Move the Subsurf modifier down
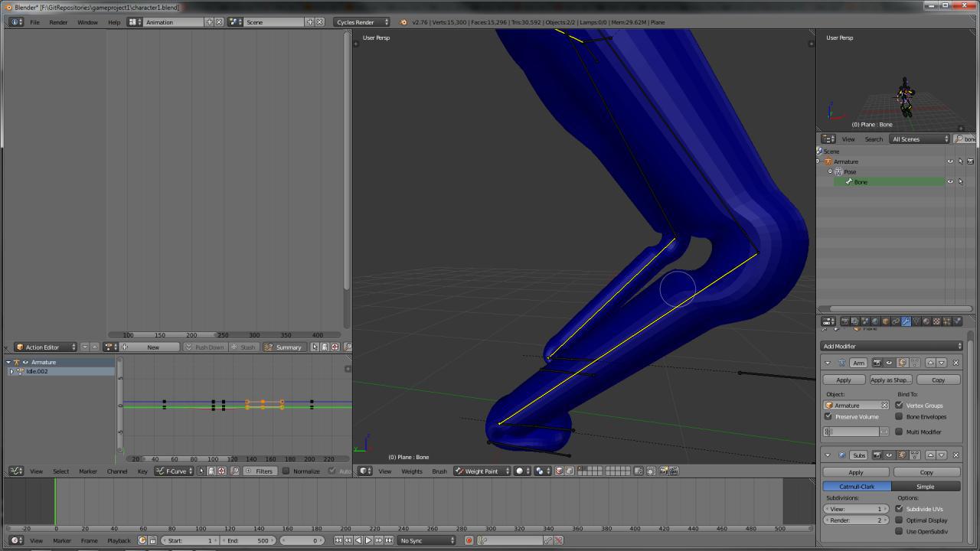The image size is (980, 551). click(942, 455)
